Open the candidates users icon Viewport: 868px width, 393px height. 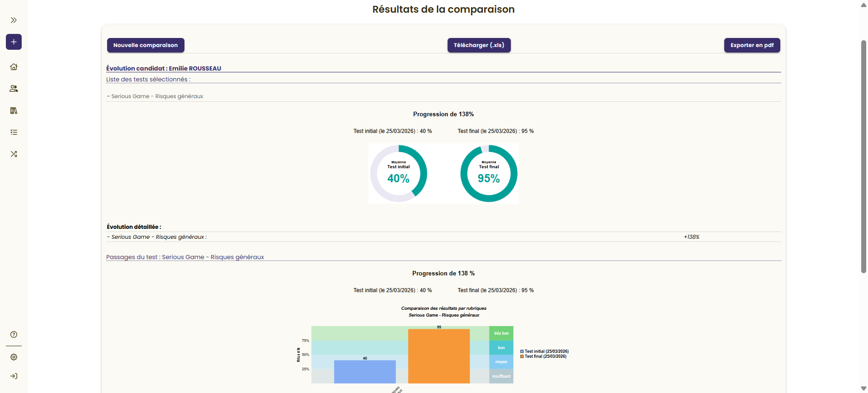[14, 89]
